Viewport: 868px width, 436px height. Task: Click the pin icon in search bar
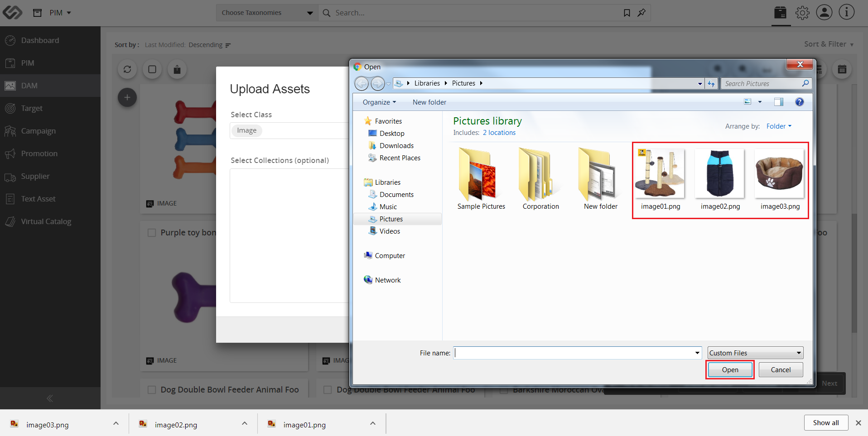pyautogui.click(x=641, y=13)
